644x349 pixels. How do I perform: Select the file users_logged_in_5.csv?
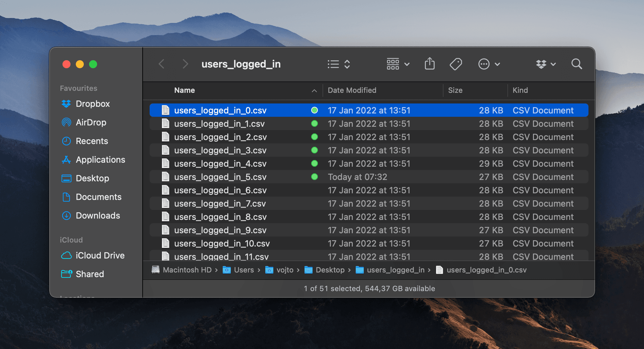click(220, 177)
